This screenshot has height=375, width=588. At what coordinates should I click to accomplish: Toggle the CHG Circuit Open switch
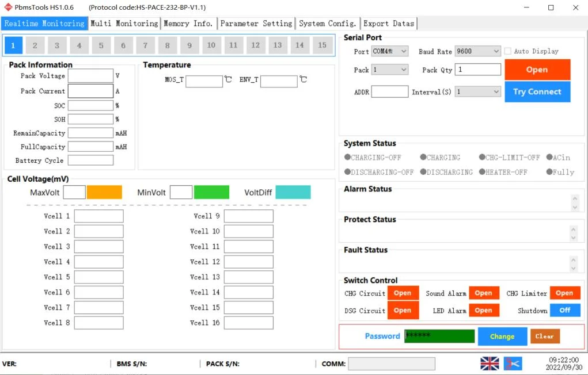(403, 293)
